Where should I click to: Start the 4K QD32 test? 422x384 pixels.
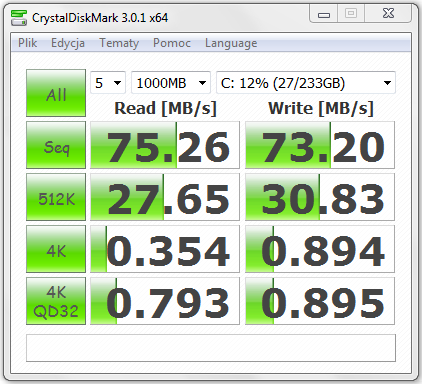point(56,301)
